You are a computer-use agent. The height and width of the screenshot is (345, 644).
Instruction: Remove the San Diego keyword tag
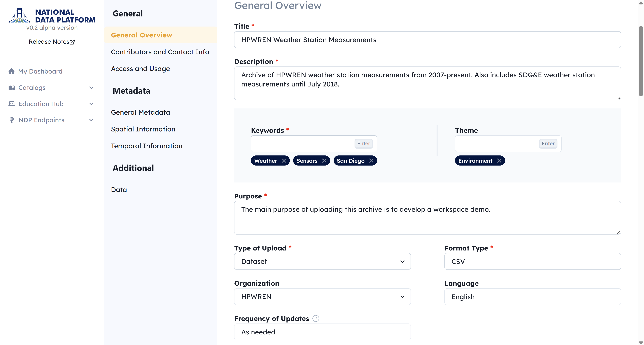371,161
